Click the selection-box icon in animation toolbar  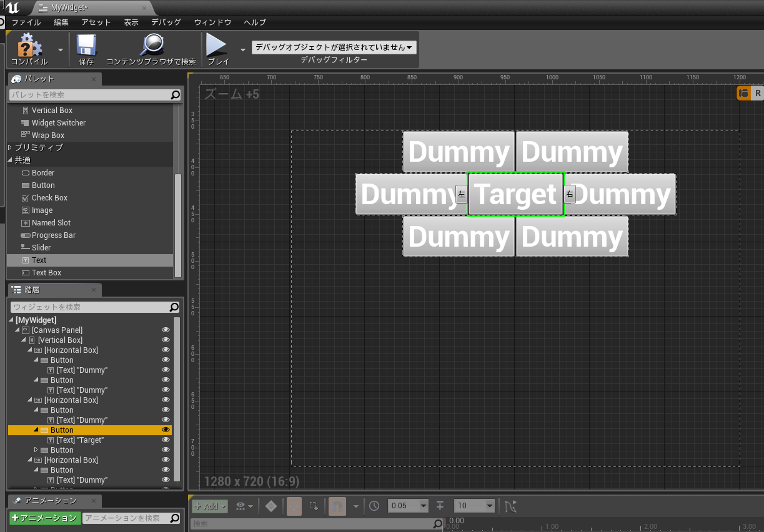314,506
